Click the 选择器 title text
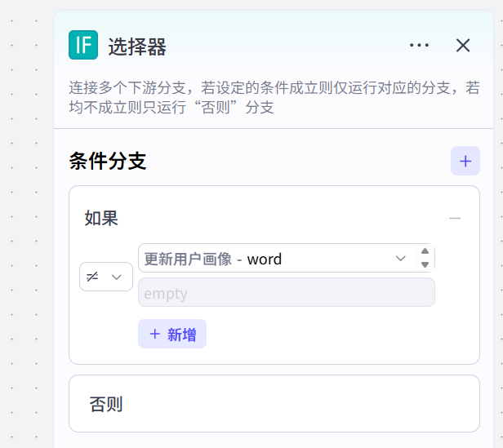 [x=137, y=47]
